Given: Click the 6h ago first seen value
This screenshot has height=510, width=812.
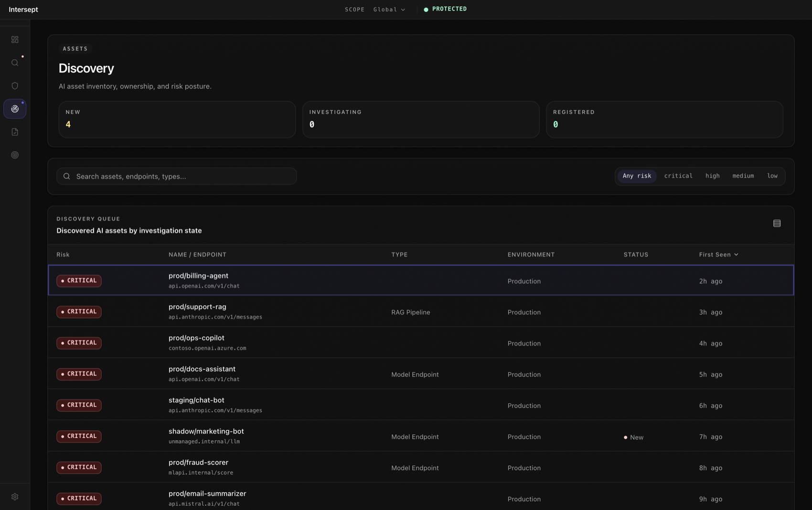Looking at the screenshot, I should point(710,406).
